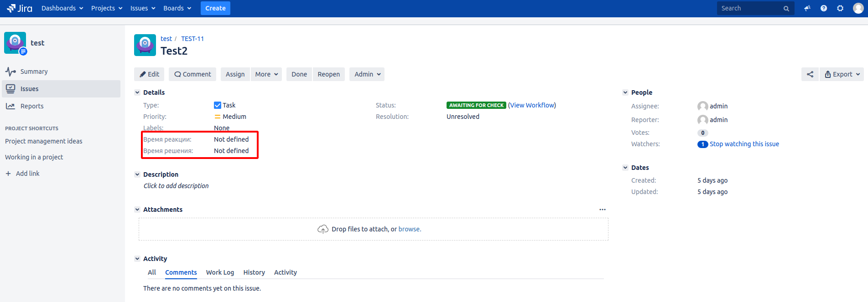Click the Done transition button
Screen dimensions: 868x302
(299, 74)
